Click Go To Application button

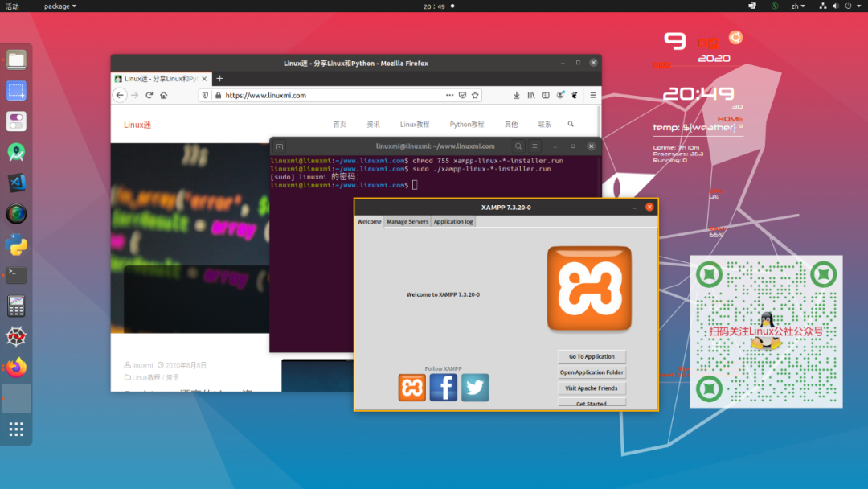pos(592,356)
